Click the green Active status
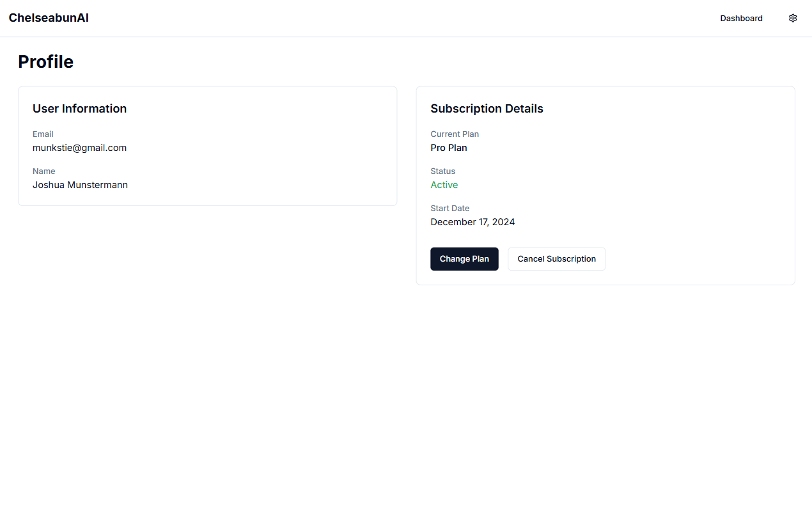This screenshot has width=812, height=522. pyautogui.click(x=444, y=185)
